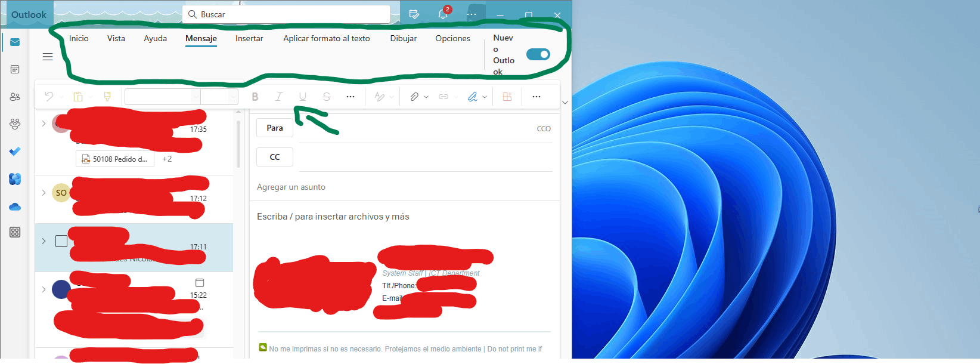
Task: Toggle the hamburger navigation pane button
Action: coord(48,57)
